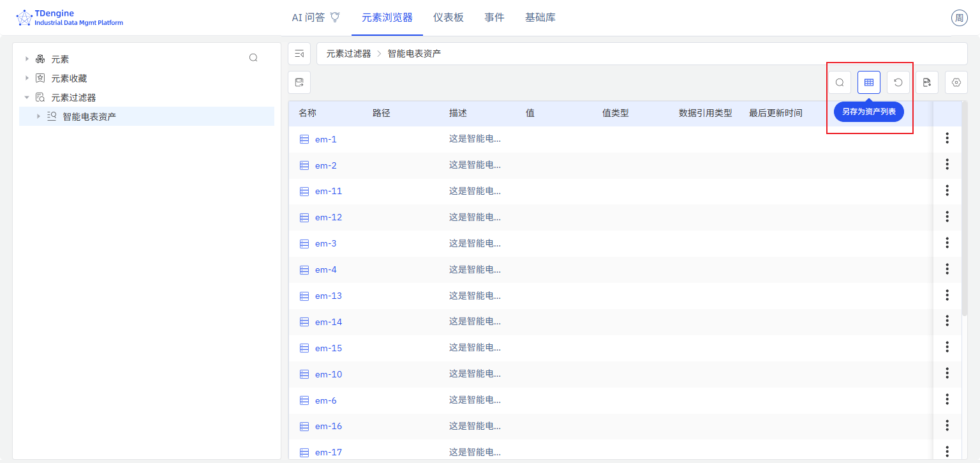Click the file export icon in the toolbar
Image resolution: width=980 pixels, height=463 pixels.
(x=926, y=82)
